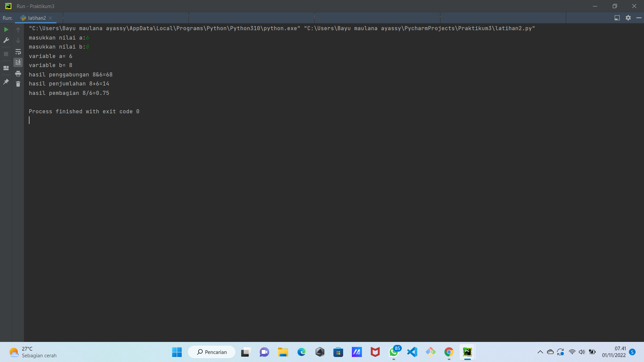Click the down the stack trace arrow

18,41
